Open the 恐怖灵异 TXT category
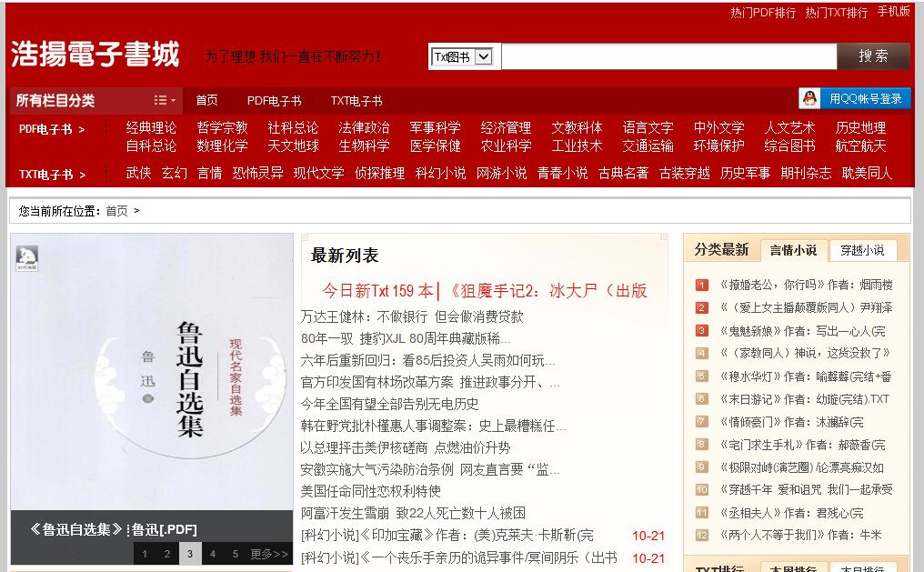The width and height of the screenshot is (924, 572). [257, 173]
